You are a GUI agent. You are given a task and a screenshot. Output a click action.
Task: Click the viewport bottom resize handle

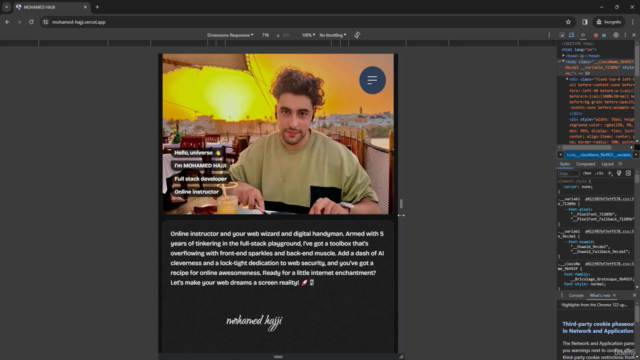point(278,357)
